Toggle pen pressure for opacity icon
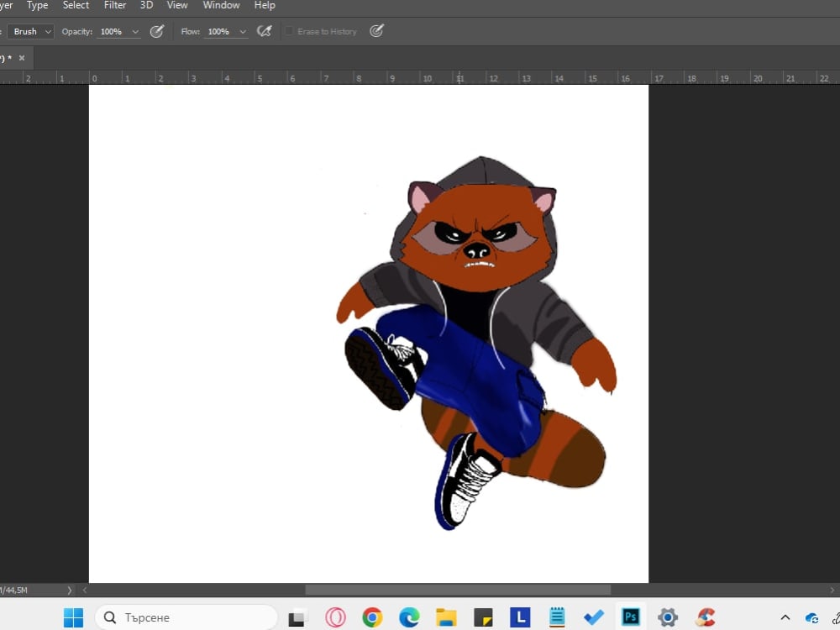 [x=156, y=32]
